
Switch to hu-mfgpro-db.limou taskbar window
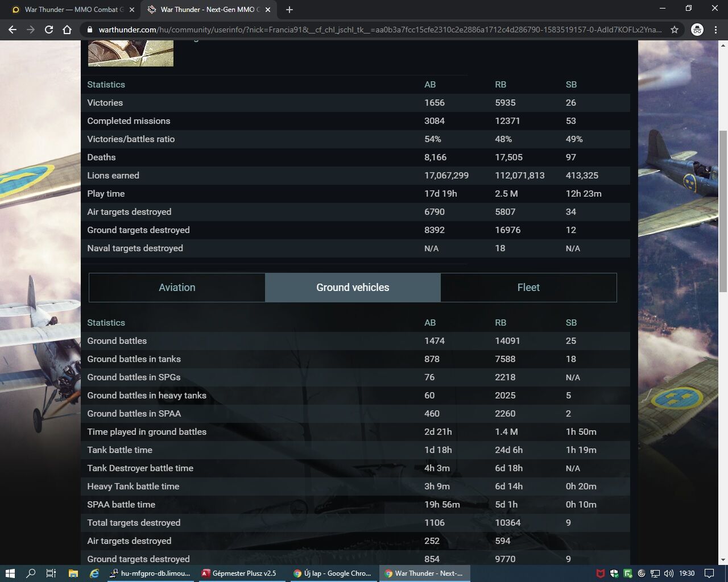(151, 573)
